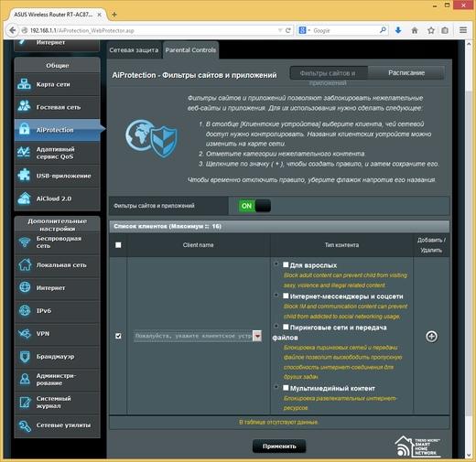
Task: Open Локальная сеть house icon
Action: pos(25,264)
